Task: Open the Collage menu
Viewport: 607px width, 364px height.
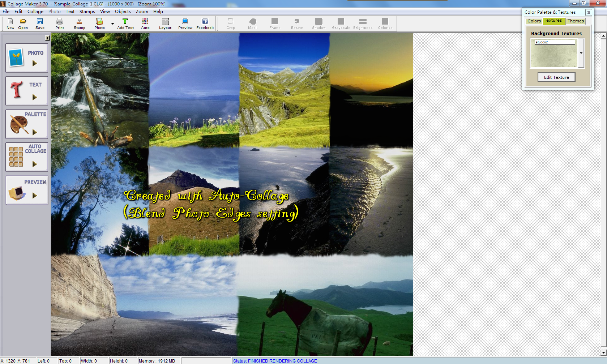Action: (35, 12)
